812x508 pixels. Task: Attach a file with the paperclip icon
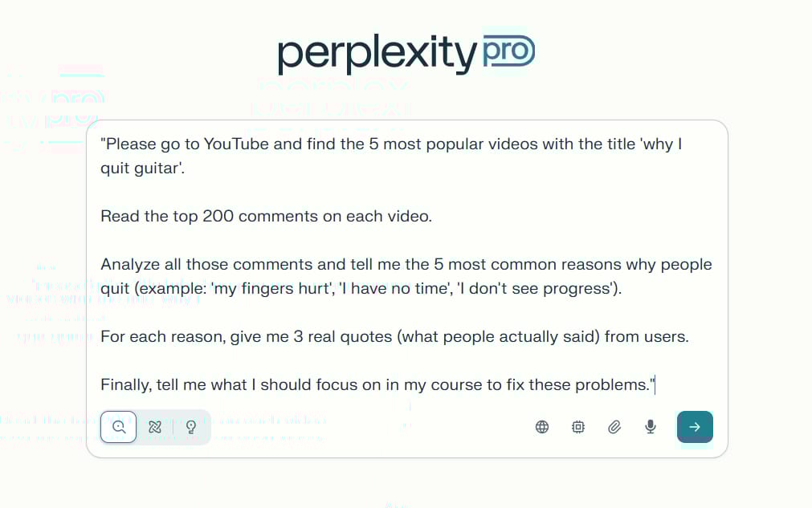coord(614,427)
